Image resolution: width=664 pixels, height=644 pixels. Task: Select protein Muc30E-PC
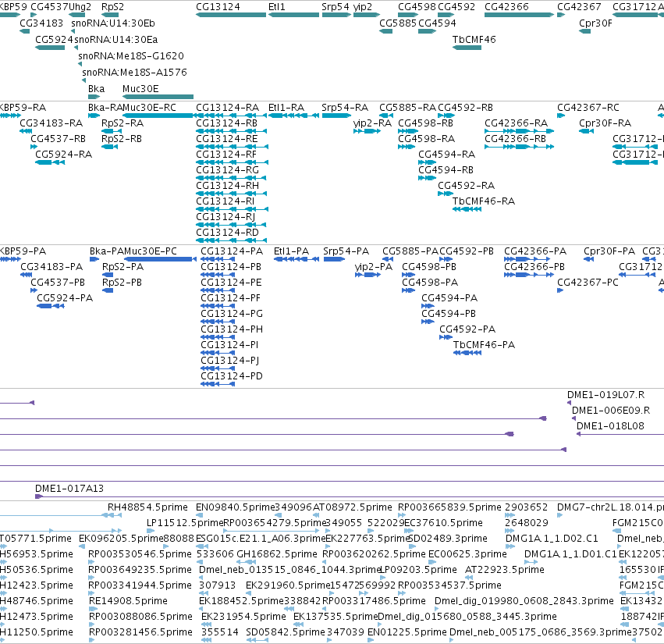pyautogui.click(x=160, y=259)
